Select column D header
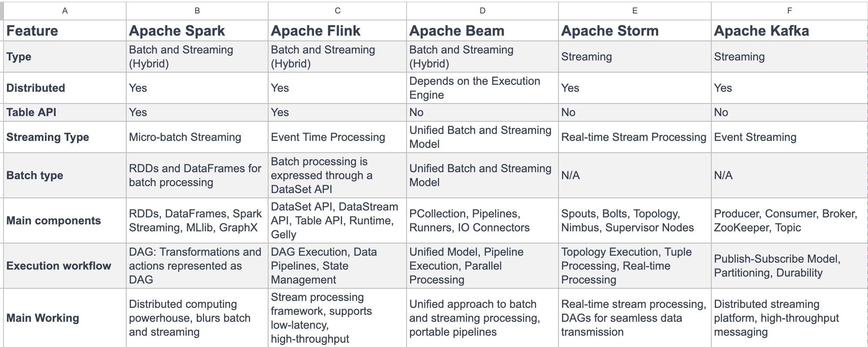The width and height of the screenshot is (868, 347). tap(482, 11)
